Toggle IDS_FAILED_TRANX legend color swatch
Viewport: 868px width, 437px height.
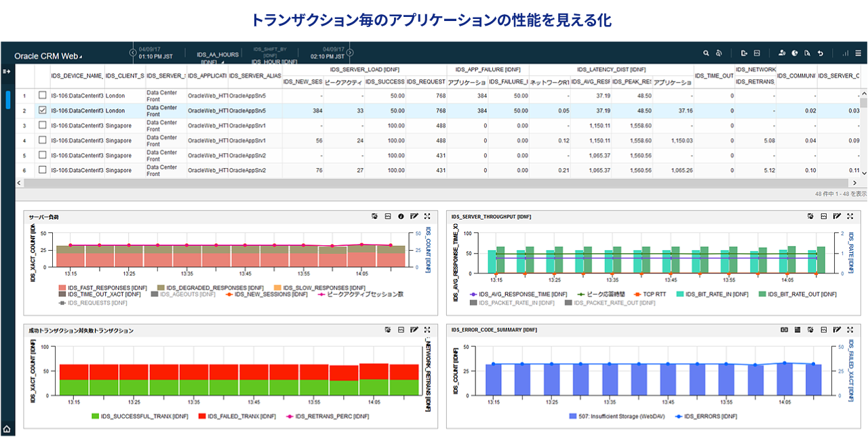point(201,416)
